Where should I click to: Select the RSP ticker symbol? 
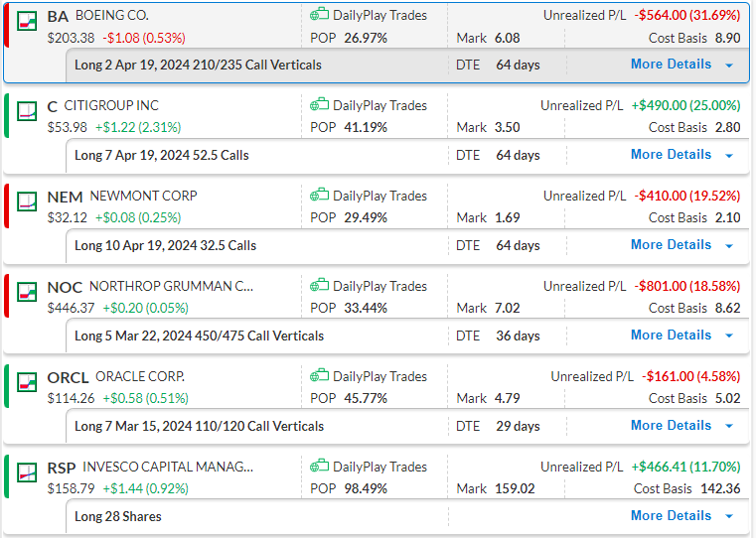62,468
